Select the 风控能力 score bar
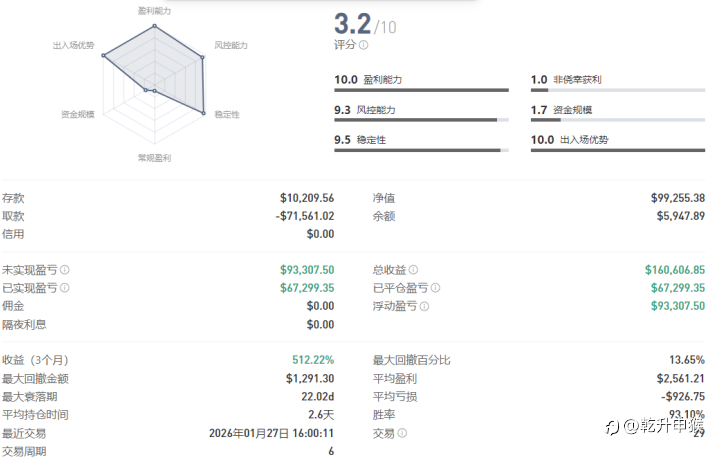 point(421,120)
